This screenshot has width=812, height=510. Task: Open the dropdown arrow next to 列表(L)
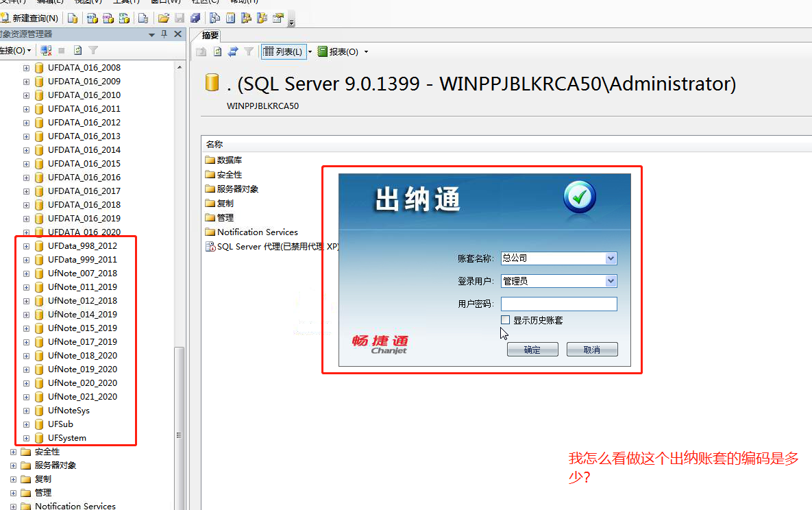[310, 52]
